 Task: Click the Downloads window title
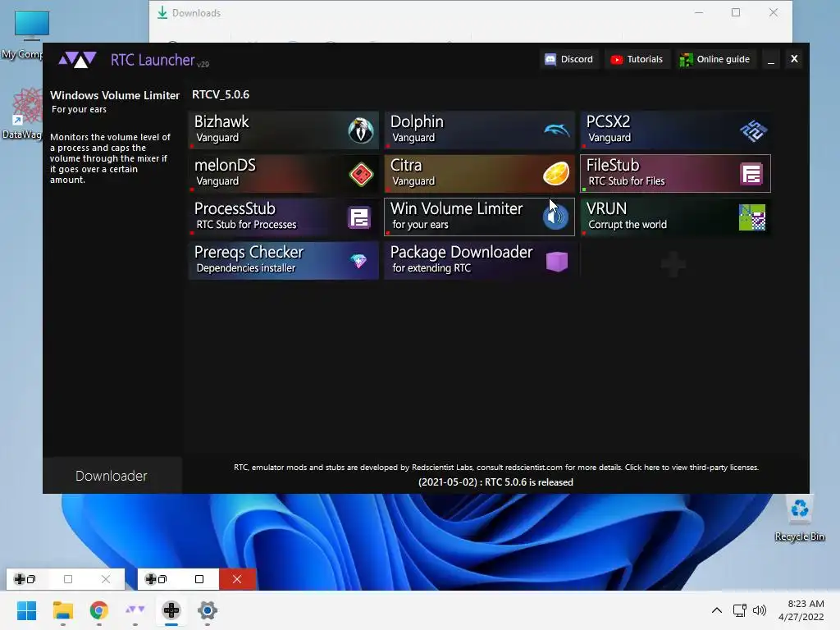(x=196, y=13)
